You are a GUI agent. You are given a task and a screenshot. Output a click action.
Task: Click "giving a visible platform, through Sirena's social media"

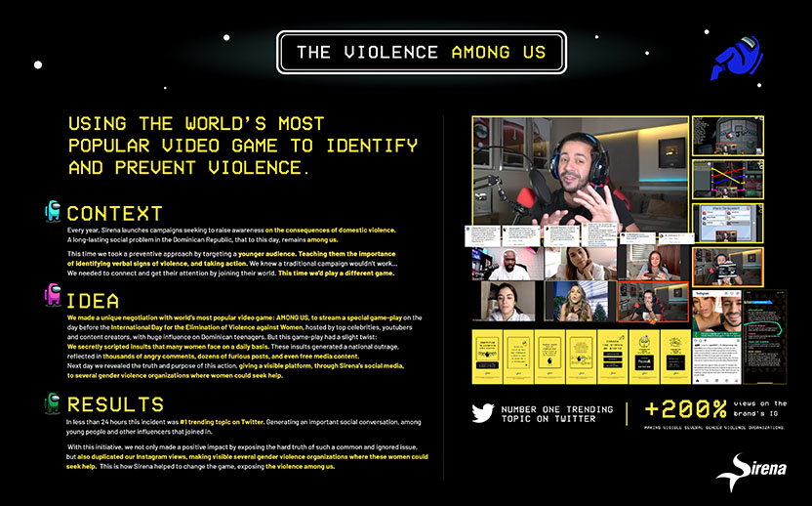[x=321, y=366]
